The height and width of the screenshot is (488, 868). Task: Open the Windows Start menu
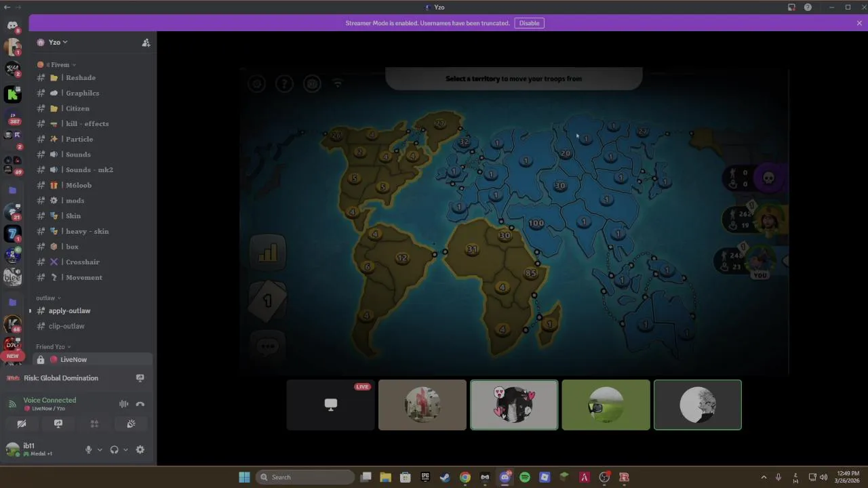[x=244, y=477]
